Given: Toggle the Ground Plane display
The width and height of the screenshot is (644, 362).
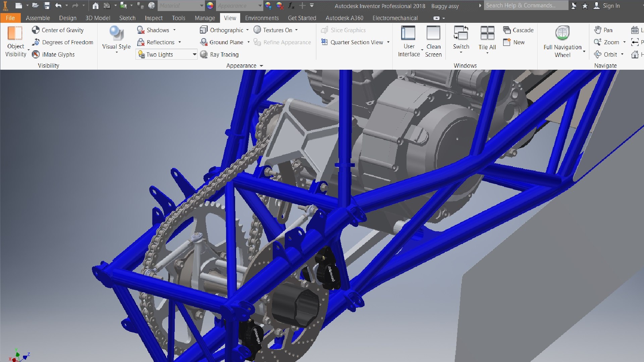Looking at the screenshot, I should point(221,42).
